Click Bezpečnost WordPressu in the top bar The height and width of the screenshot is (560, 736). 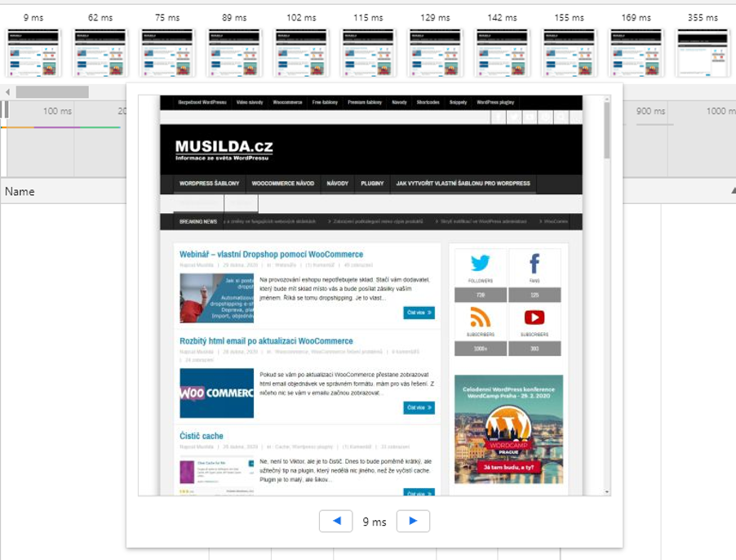(x=202, y=102)
